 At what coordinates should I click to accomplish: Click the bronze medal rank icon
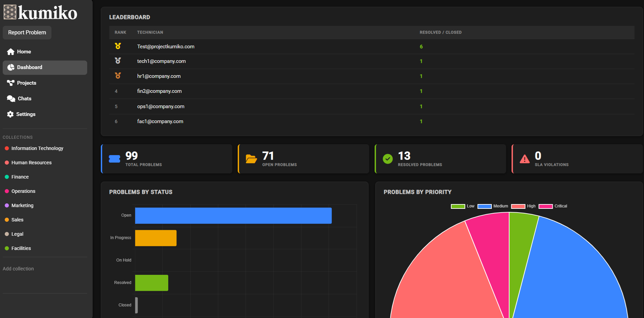[x=118, y=76]
